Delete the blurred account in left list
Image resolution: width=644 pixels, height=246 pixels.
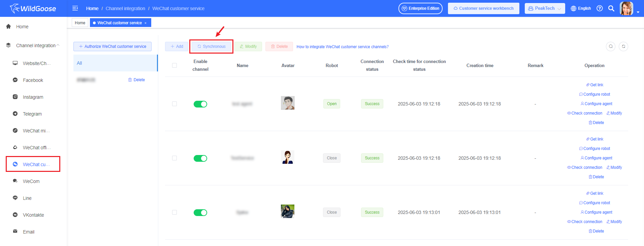[136, 80]
